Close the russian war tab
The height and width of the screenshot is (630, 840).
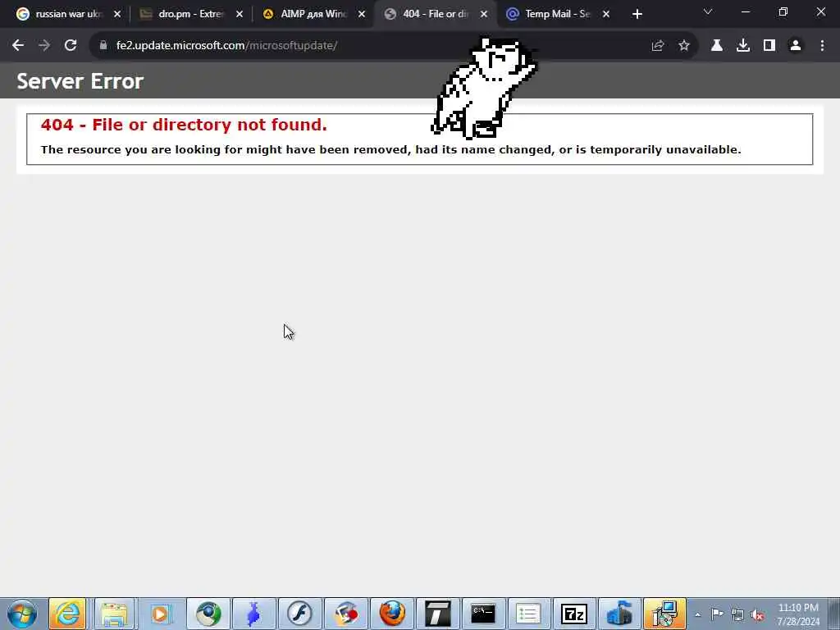[x=117, y=15]
